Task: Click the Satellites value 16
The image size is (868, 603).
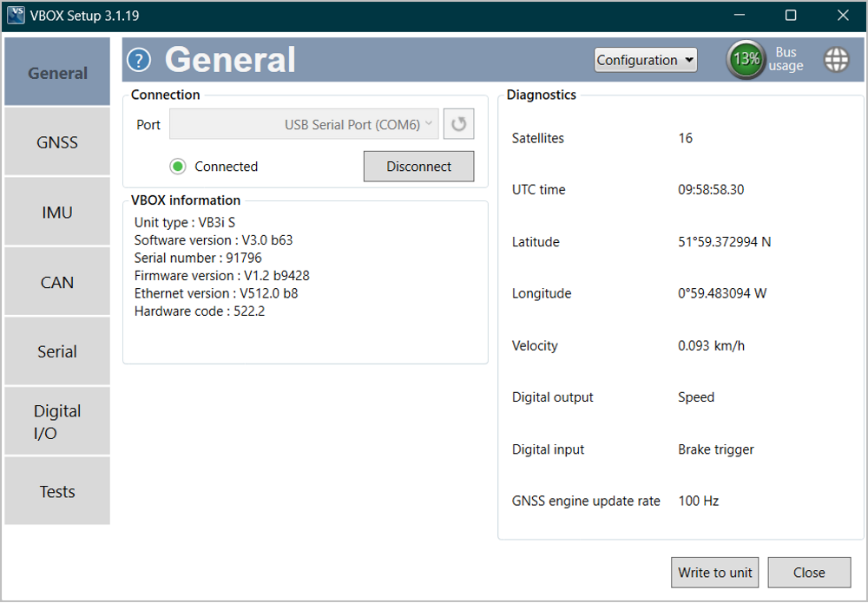Action: [x=686, y=138]
